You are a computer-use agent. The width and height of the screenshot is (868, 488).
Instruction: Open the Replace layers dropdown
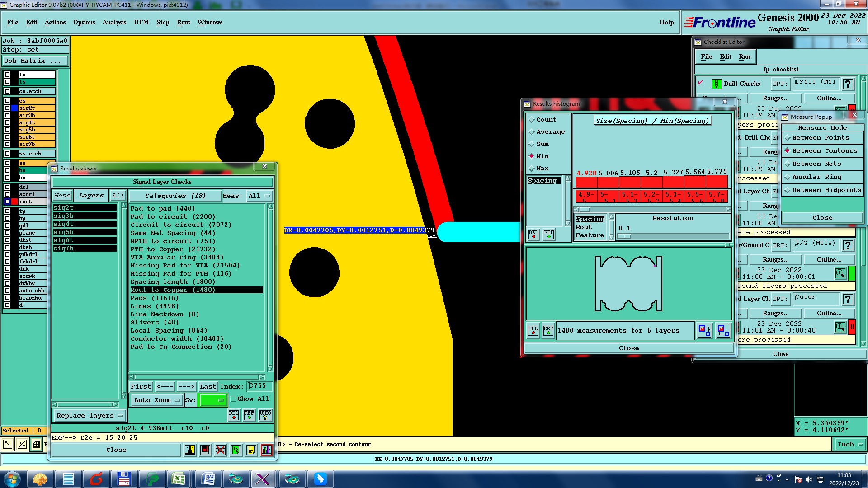point(90,416)
